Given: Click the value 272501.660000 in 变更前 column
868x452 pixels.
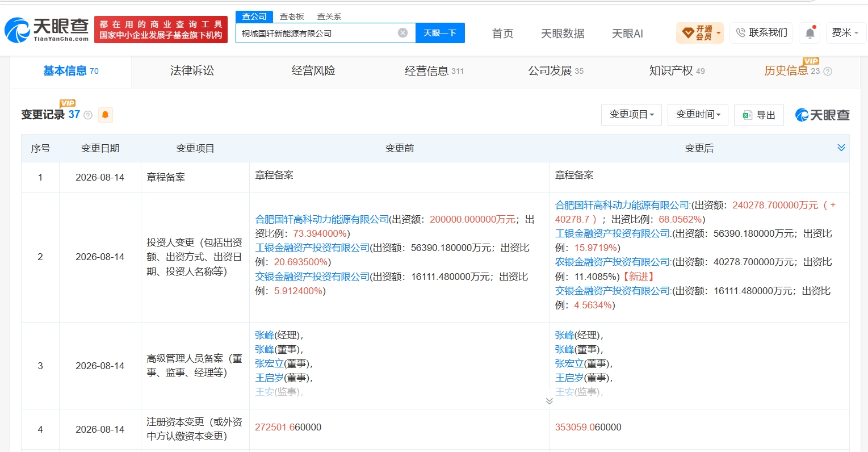Looking at the screenshot, I should pyautogui.click(x=288, y=427).
